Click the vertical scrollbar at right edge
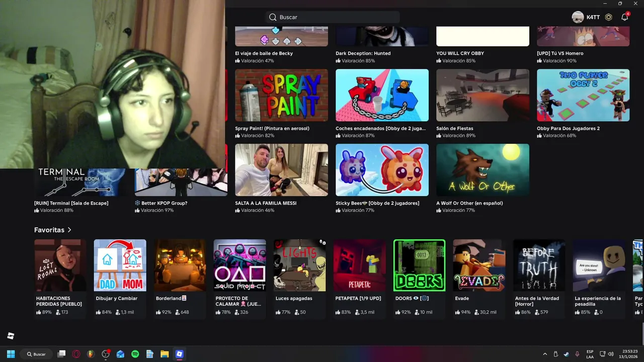The width and height of the screenshot is (644, 362). click(x=642, y=334)
